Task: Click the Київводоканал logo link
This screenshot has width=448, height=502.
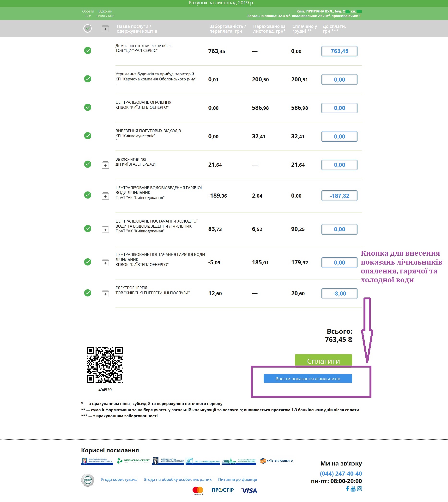Action: click(203, 461)
